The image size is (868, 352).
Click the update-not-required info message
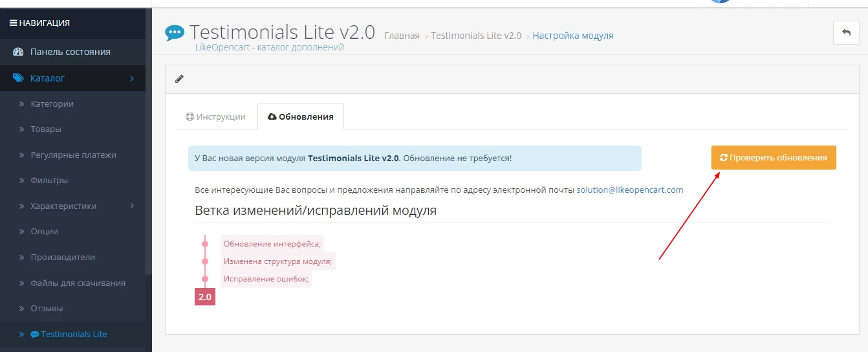pos(415,158)
